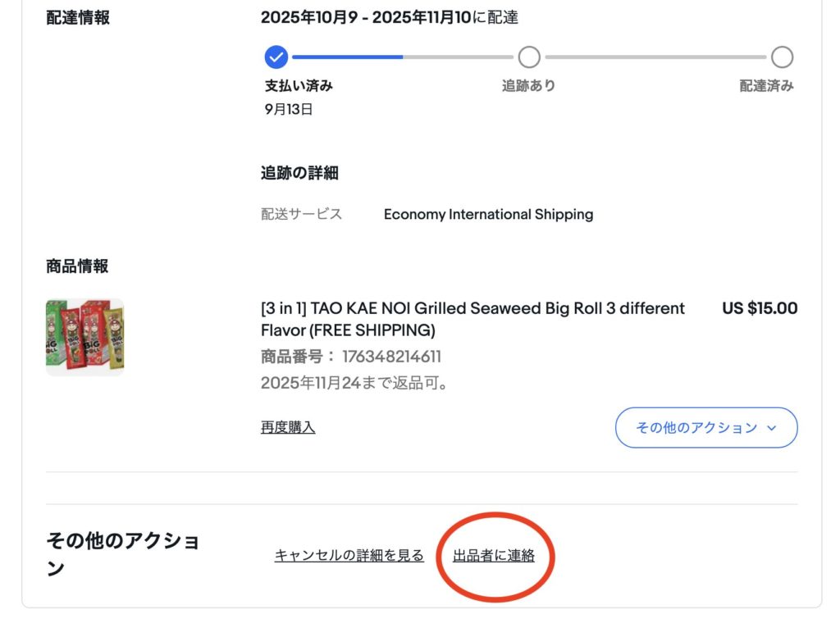Click the 支払い済み status label
Image resolution: width=840 pixels, height=637 pixels.
[x=299, y=85]
